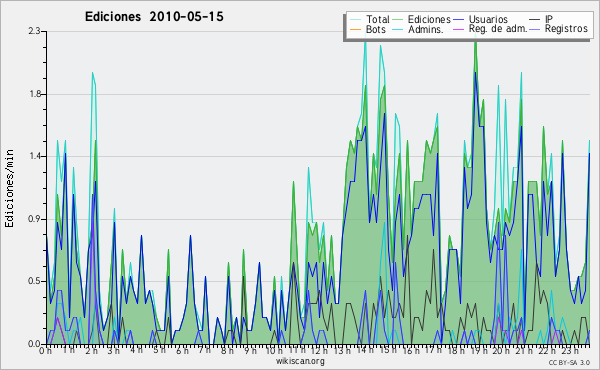Click the y-axis label "Ediciones/min"
Image resolution: width=600 pixels, height=370 pixels.
coord(9,188)
